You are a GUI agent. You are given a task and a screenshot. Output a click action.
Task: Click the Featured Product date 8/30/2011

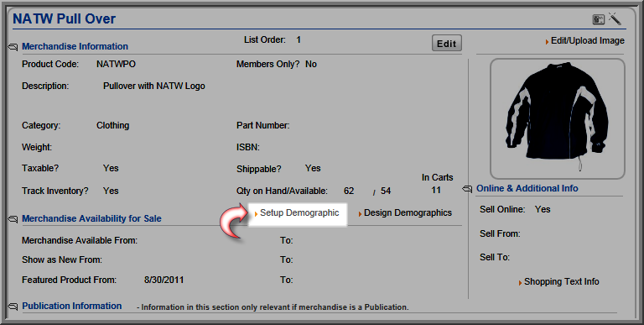(x=164, y=280)
